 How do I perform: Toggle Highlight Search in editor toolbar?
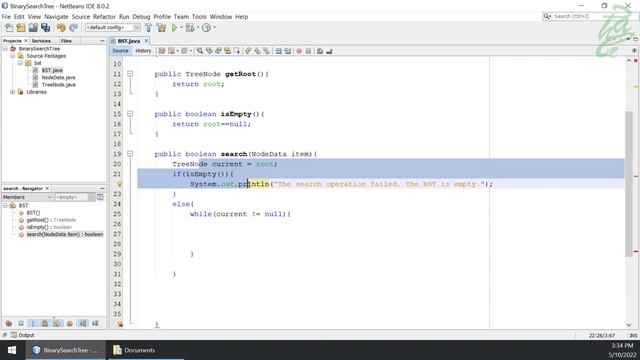[227, 51]
